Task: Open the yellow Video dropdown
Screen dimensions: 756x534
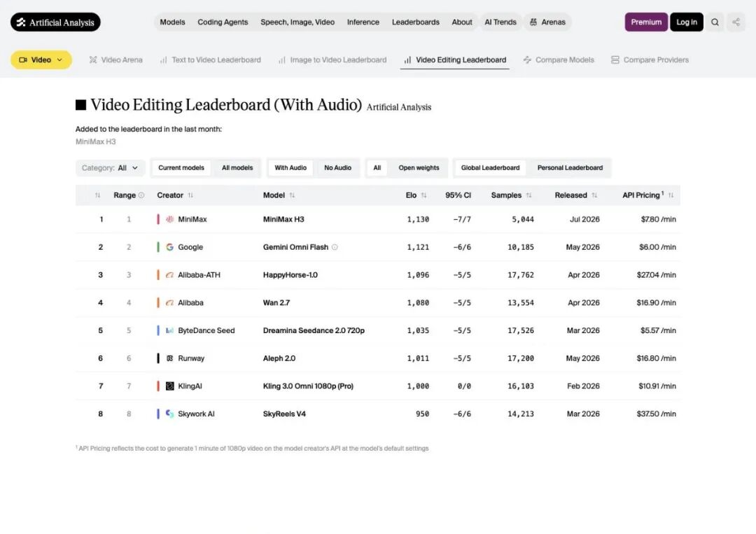Action: (41, 59)
